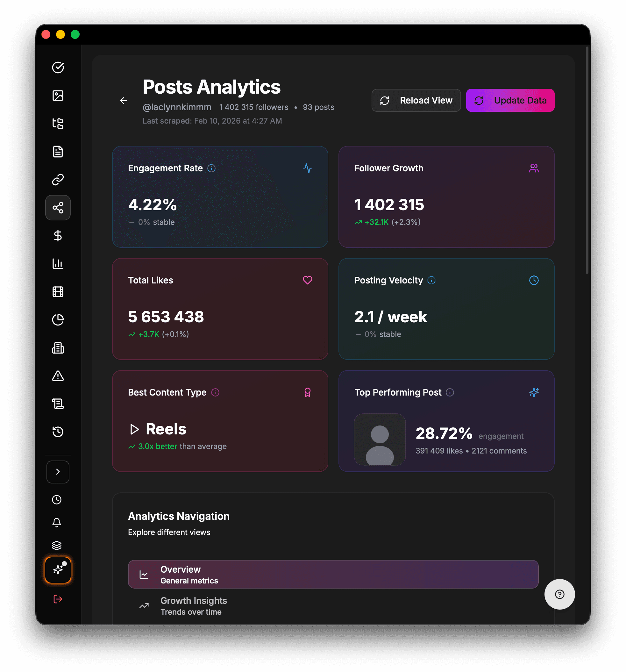
Task: Open the bar chart sidebar icon
Action: click(58, 264)
